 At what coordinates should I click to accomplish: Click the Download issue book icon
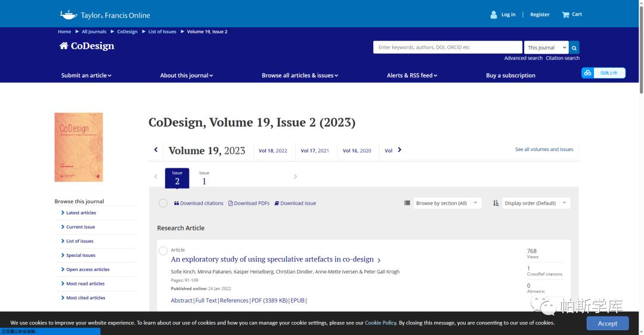[x=277, y=203]
